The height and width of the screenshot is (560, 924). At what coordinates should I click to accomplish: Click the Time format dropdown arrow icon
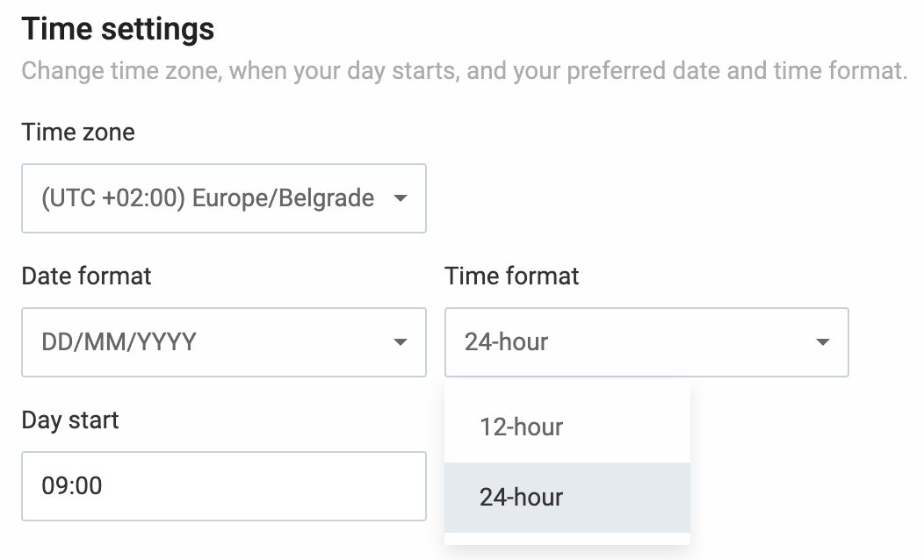point(821,342)
